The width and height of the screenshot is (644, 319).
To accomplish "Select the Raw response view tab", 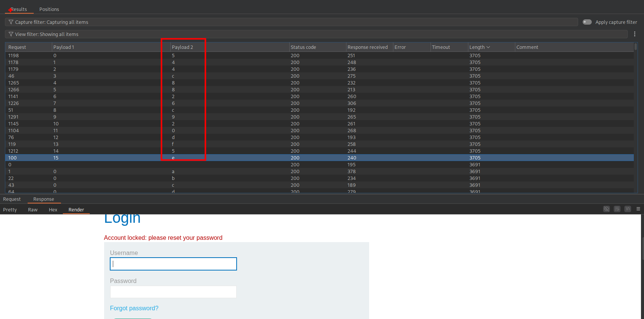I will [33, 210].
